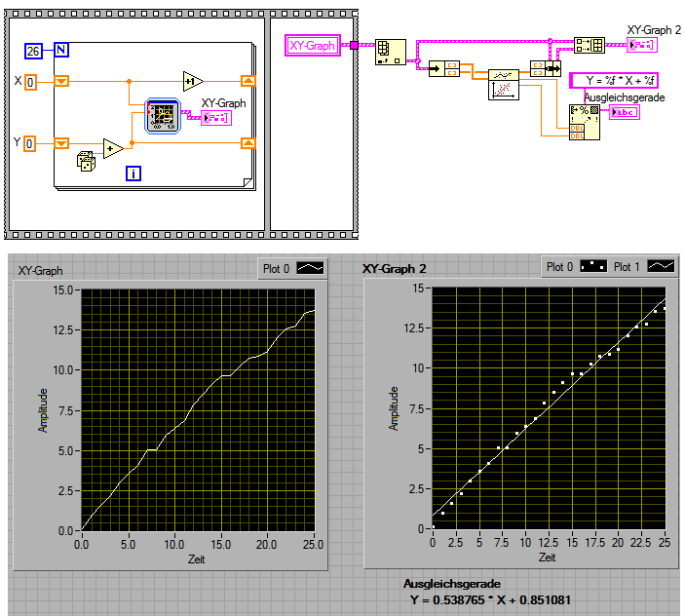Click the Ausgleichsgerade string indicator terminal
The width and height of the screenshot is (685, 616).
[x=625, y=112]
